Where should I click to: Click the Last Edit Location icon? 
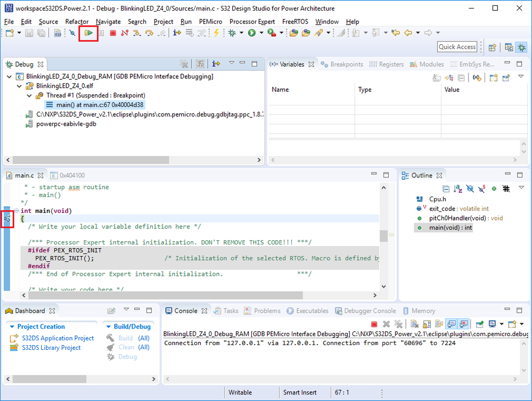(x=396, y=33)
